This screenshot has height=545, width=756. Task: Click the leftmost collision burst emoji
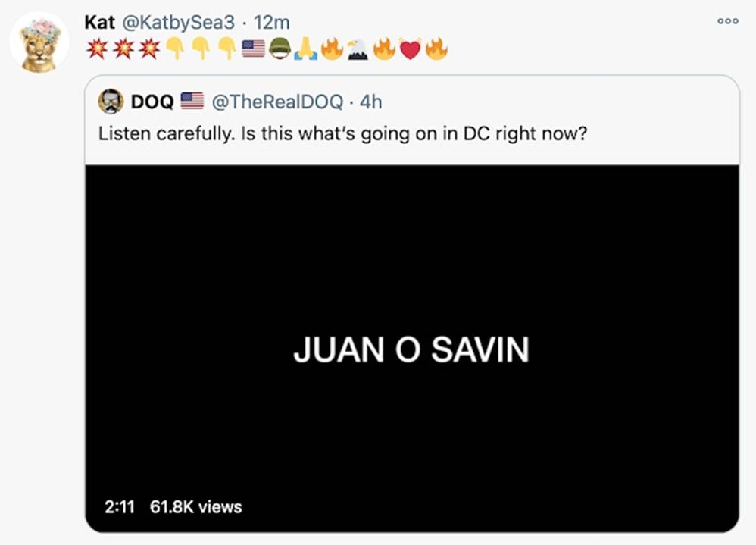pos(96,49)
